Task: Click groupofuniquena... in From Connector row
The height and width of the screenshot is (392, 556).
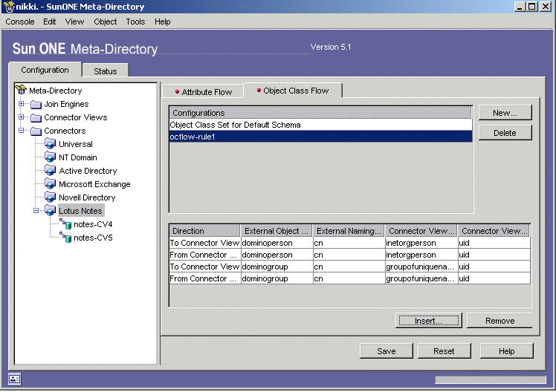Action: pos(420,278)
